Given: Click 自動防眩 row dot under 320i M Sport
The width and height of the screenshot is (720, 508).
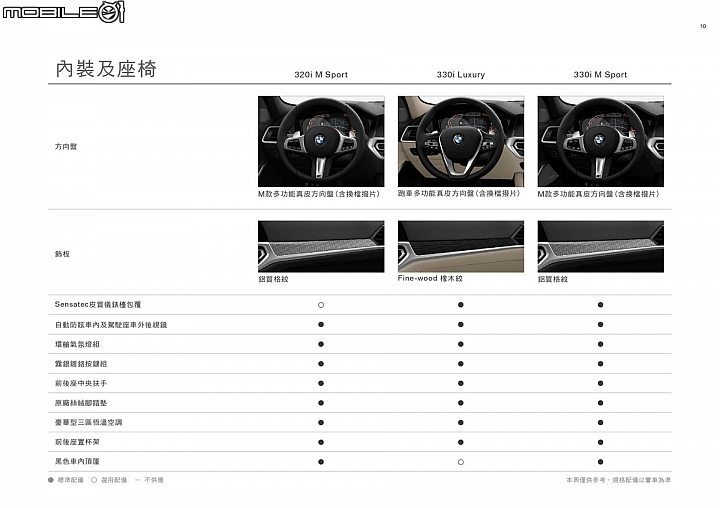Looking at the screenshot, I should (x=321, y=325).
